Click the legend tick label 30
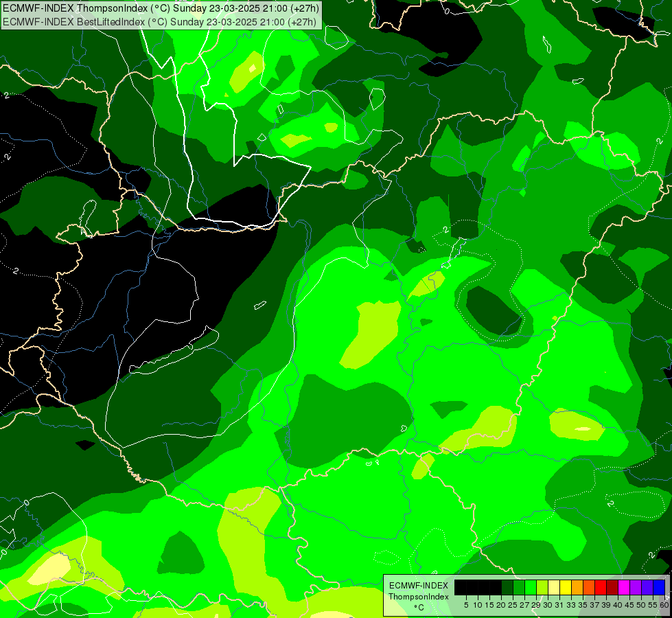Viewport: 672px width, 618px height. pyautogui.click(x=548, y=605)
